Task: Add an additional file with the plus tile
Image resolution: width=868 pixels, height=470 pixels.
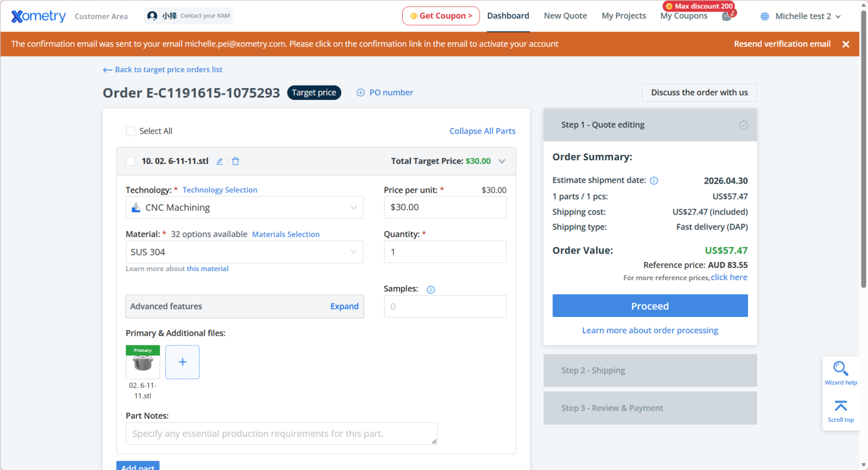Action: tap(182, 362)
